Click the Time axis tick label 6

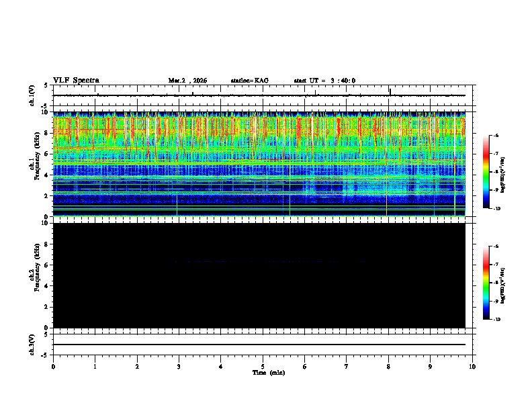[305, 367]
